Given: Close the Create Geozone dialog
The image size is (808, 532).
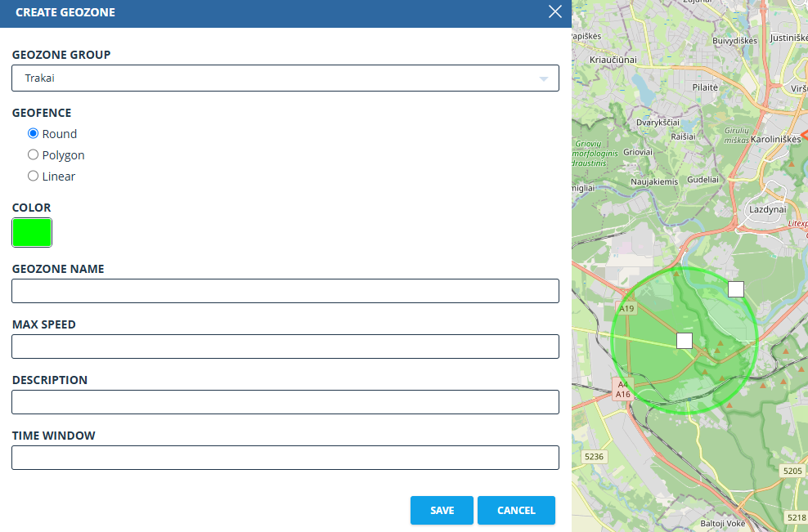Looking at the screenshot, I should (x=554, y=12).
